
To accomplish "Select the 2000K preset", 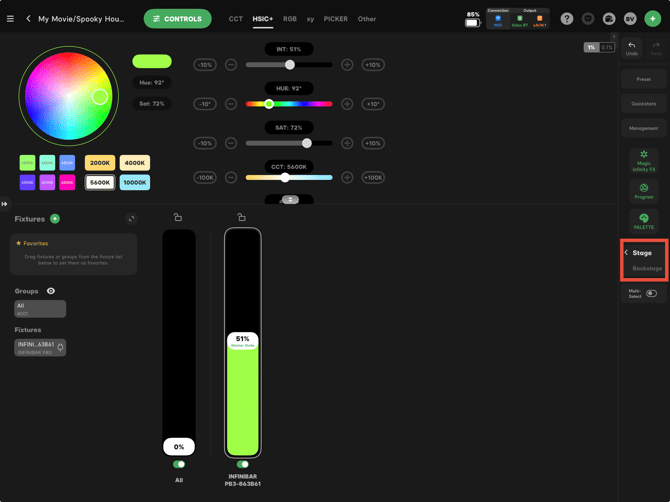I will 100,163.
